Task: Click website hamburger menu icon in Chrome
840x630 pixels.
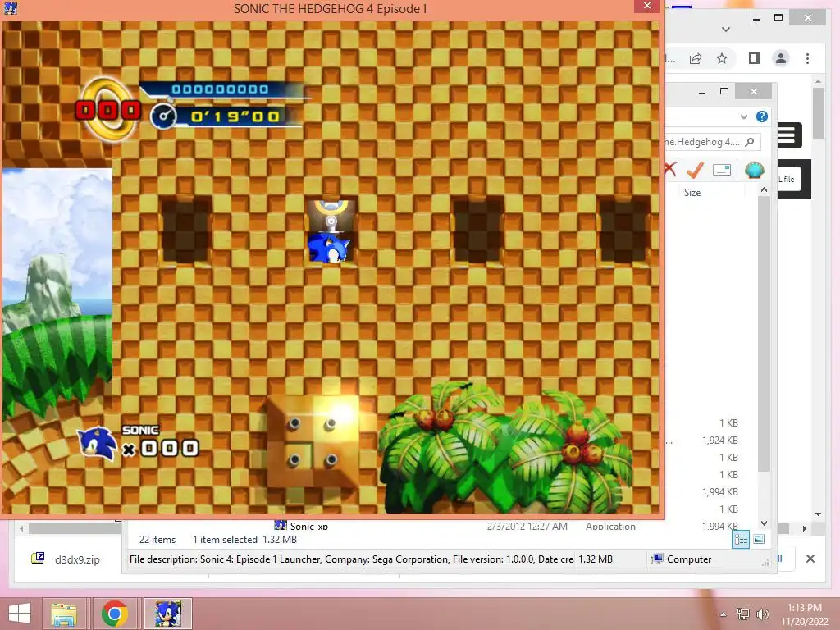Action: [x=787, y=135]
